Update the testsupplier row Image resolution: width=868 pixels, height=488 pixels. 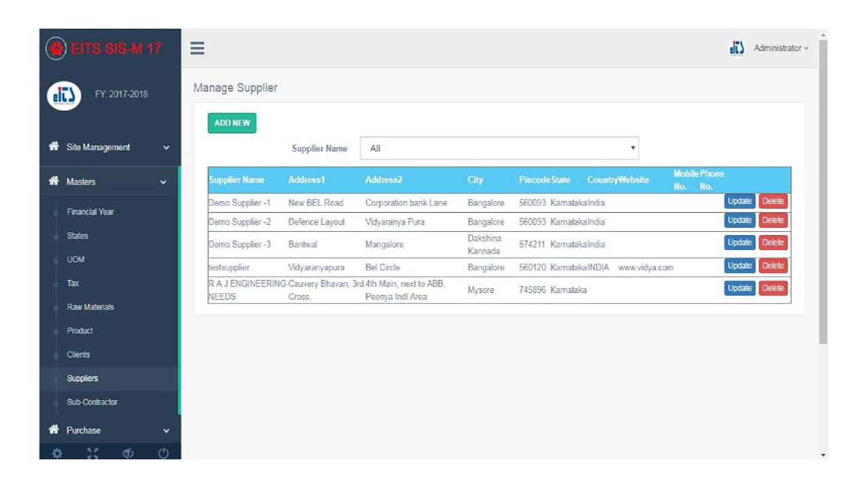(x=740, y=266)
